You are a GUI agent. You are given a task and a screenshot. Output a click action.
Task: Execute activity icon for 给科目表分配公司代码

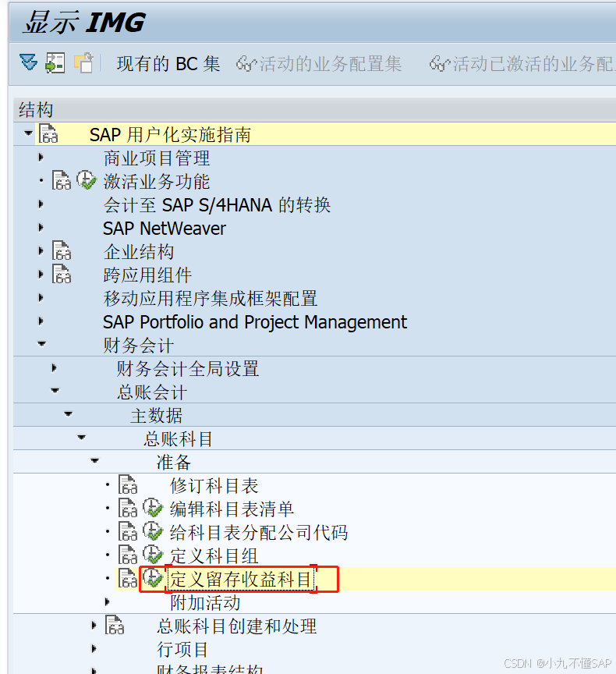click(153, 531)
